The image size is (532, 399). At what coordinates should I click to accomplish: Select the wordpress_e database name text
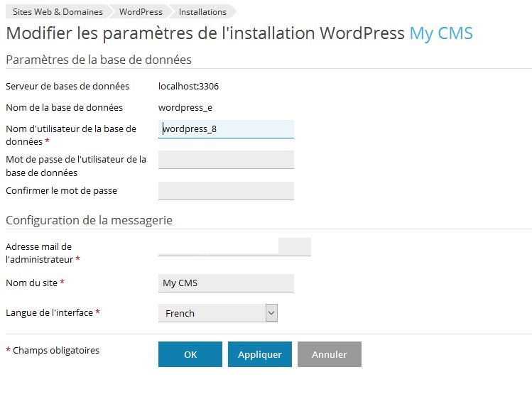[x=185, y=108]
